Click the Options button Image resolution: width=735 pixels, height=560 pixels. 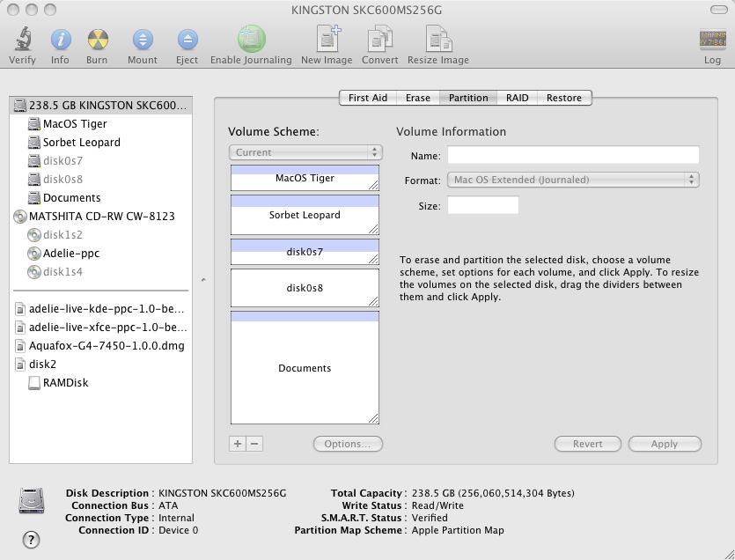coord(348,444)
